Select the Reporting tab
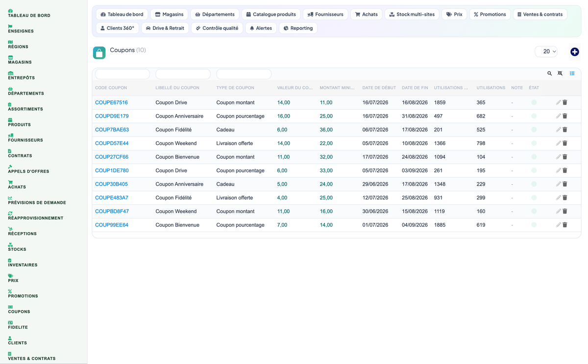The height and width of the screenshot is (364, 588). (x=298, y=28)
